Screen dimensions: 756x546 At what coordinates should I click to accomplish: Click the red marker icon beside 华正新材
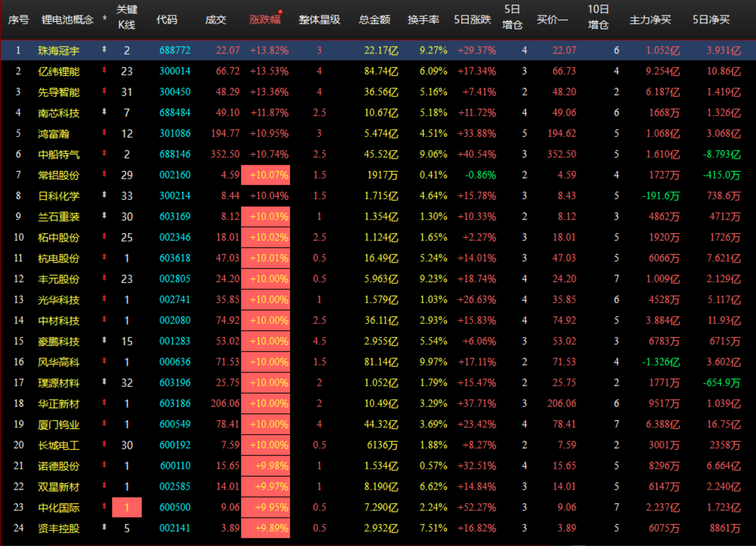105,403
